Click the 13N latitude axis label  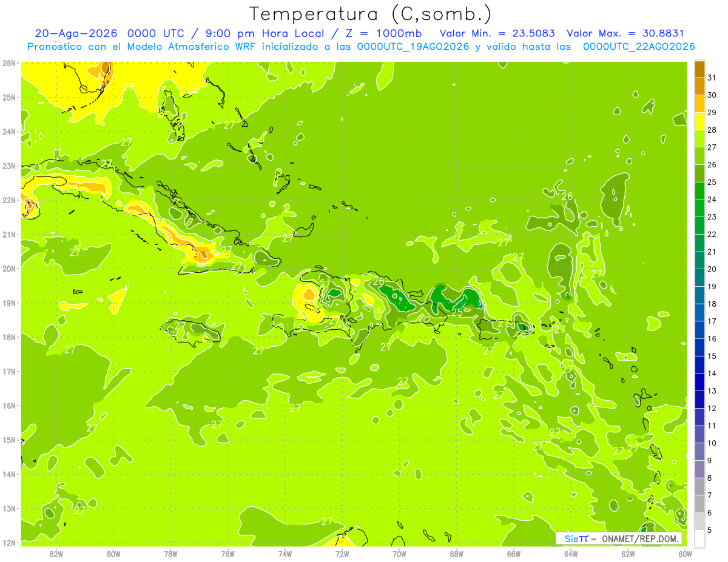pyautogui.click(x=9, y=509)
